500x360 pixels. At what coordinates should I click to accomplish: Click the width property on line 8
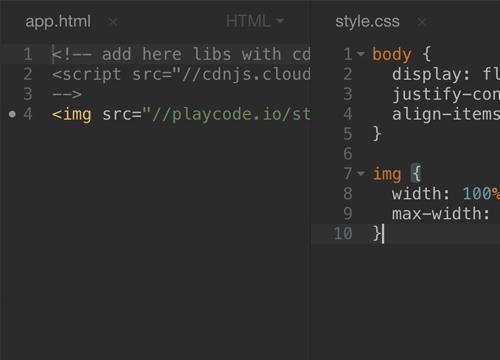pos(421,194)
